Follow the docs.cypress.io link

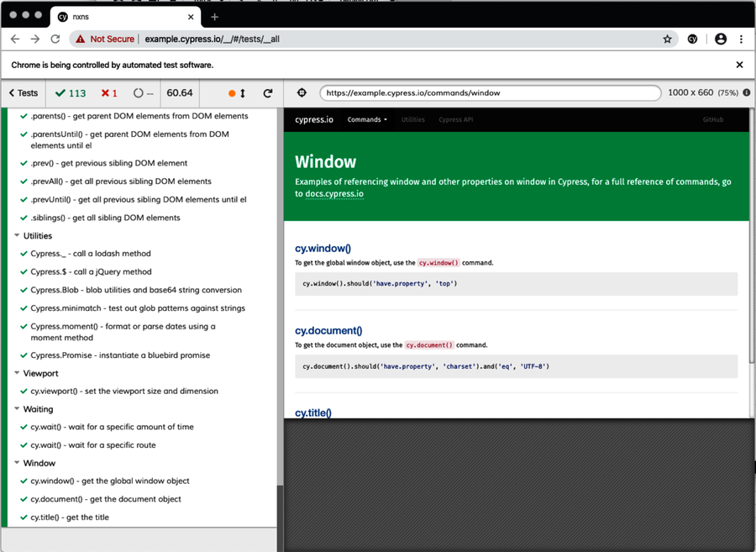334,194
